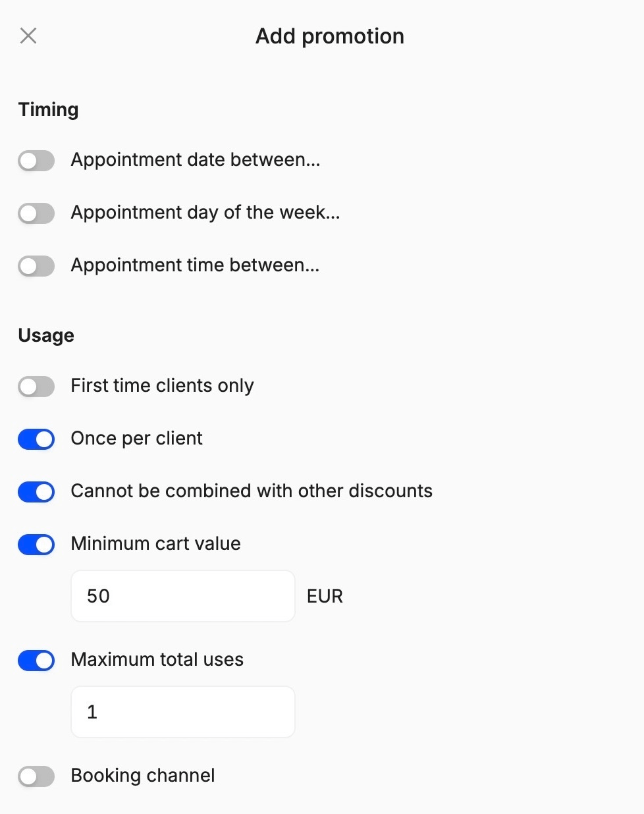Enable the Booking channel toggle
This screenshot has width=644, height=814.
point(36,776)
